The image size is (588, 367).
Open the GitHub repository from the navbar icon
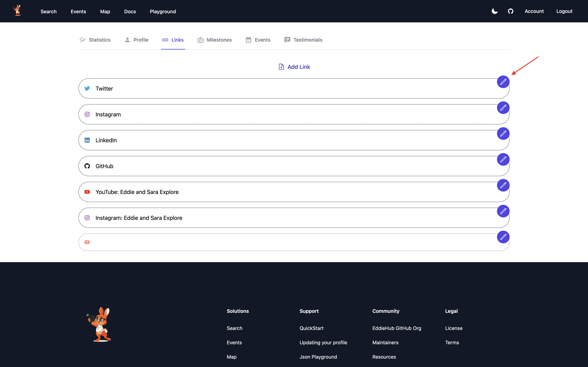(511, 11)
